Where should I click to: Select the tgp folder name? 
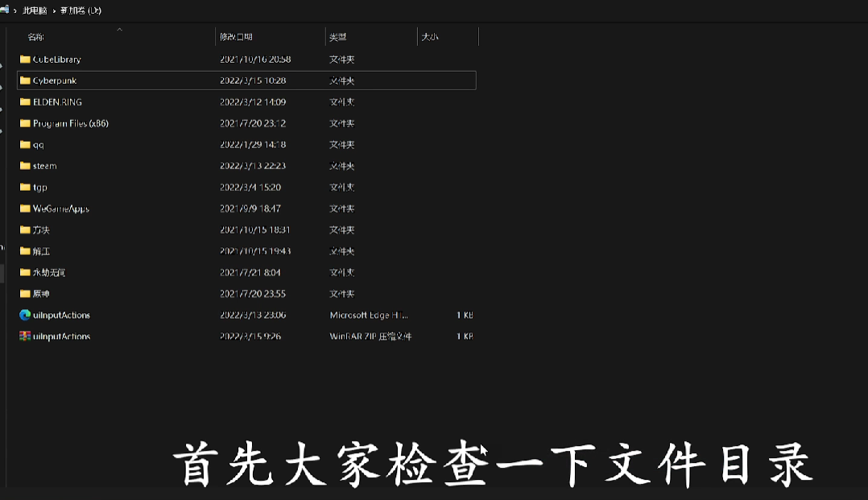(x=40, y=188)
